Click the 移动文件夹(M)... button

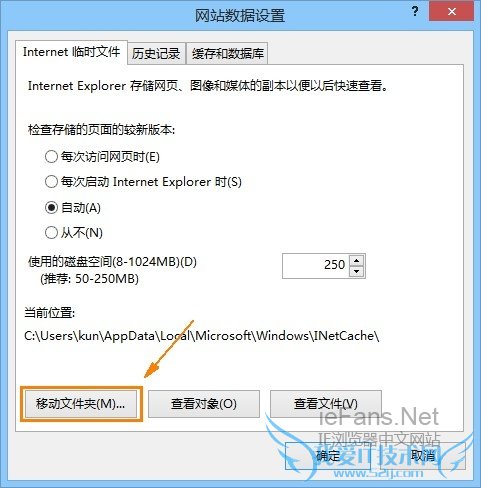pyautogui.click(x=81, y=404)
